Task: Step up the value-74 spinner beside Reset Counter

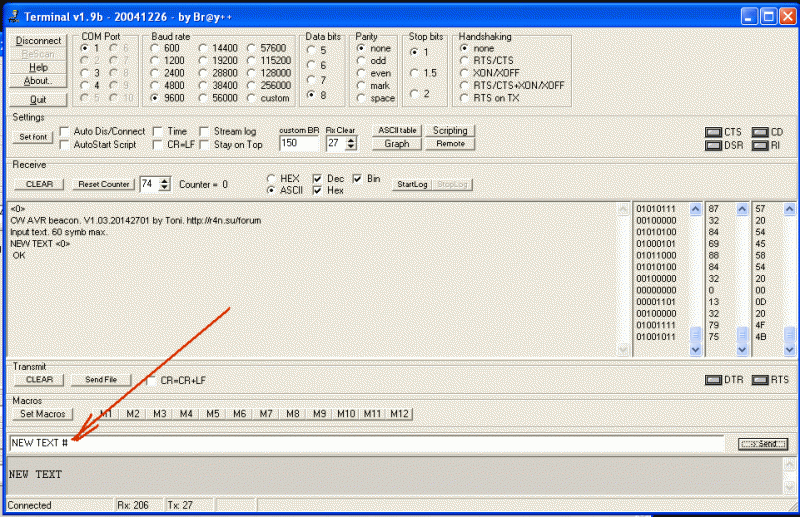Action: [x=164, y=180]
